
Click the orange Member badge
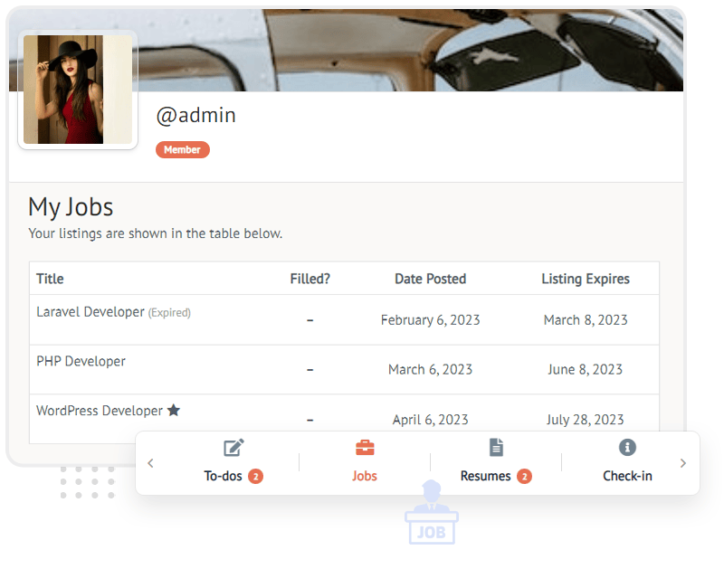(x=182, y=150)
